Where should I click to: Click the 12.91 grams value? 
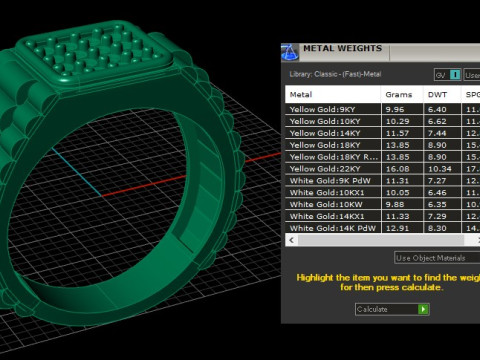pos(397,228)
